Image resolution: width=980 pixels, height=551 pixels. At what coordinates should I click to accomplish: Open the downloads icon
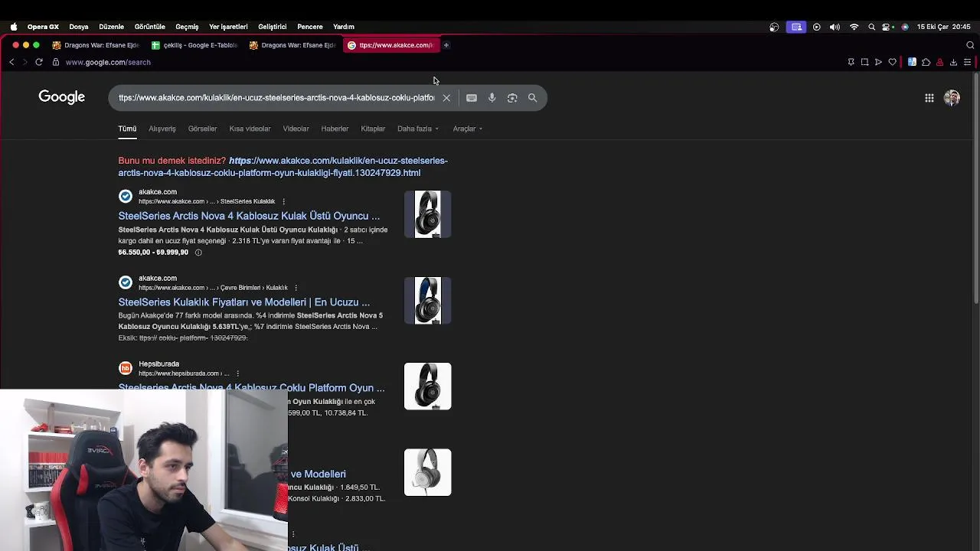click(953, 62)
